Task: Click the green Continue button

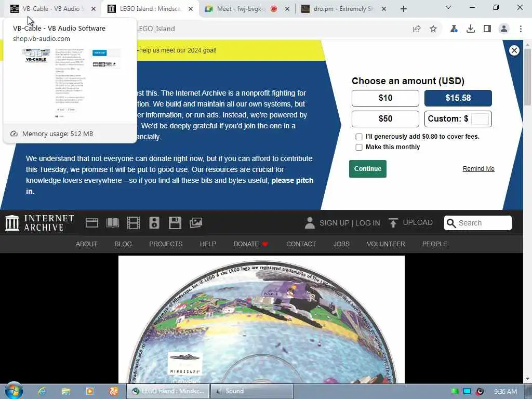Action: tap(368, 169)
